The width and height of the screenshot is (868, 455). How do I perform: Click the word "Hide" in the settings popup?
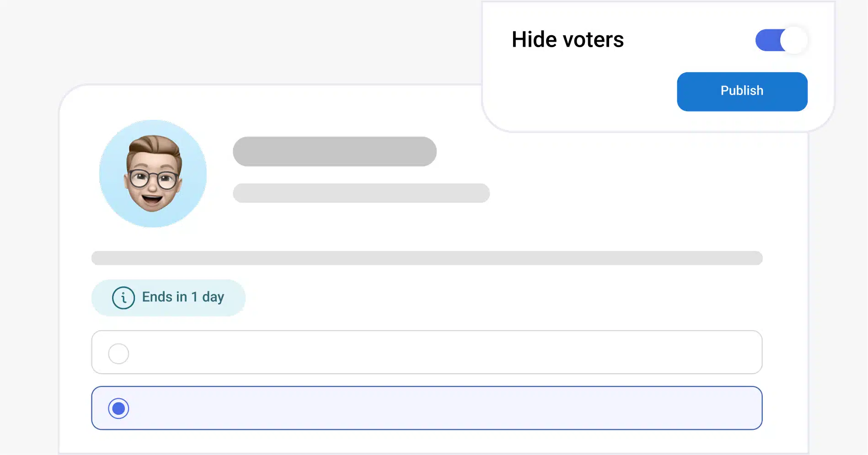(x=534, y=40)
